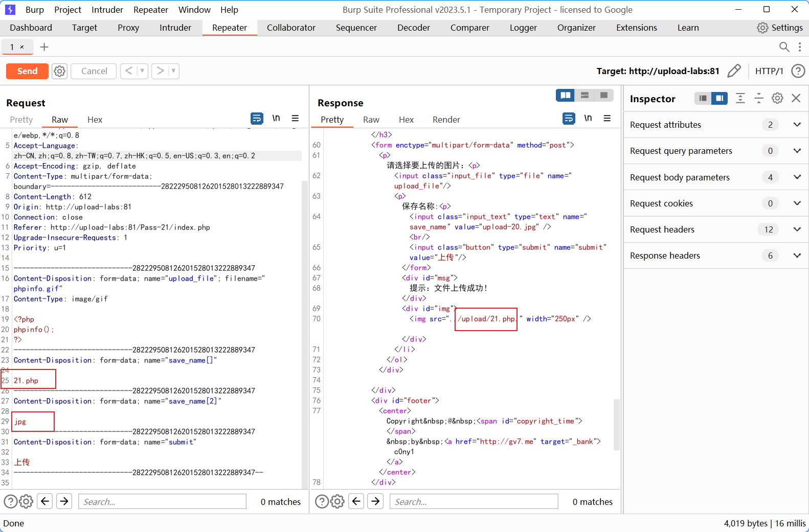Image resolution: width=809 pixels, height=532 pixels.
Task: Switch Request view to Hex
Action: [95, 120]
